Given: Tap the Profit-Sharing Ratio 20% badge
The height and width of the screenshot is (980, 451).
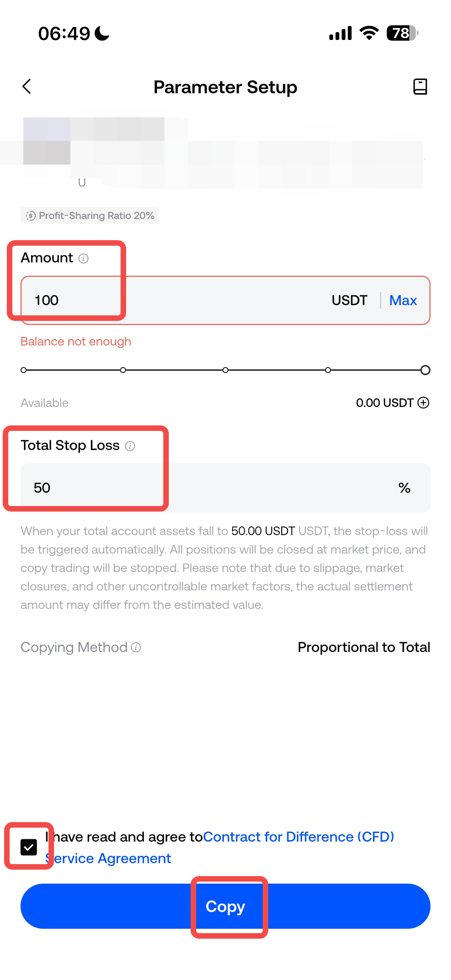Looking at the screenshot, I should 90,216.
